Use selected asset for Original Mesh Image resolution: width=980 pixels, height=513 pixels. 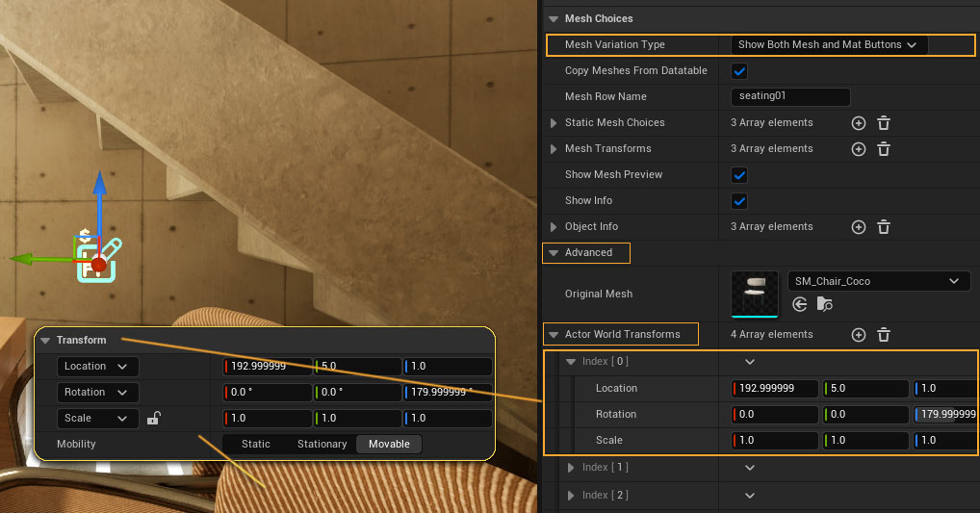pos(799,304)
